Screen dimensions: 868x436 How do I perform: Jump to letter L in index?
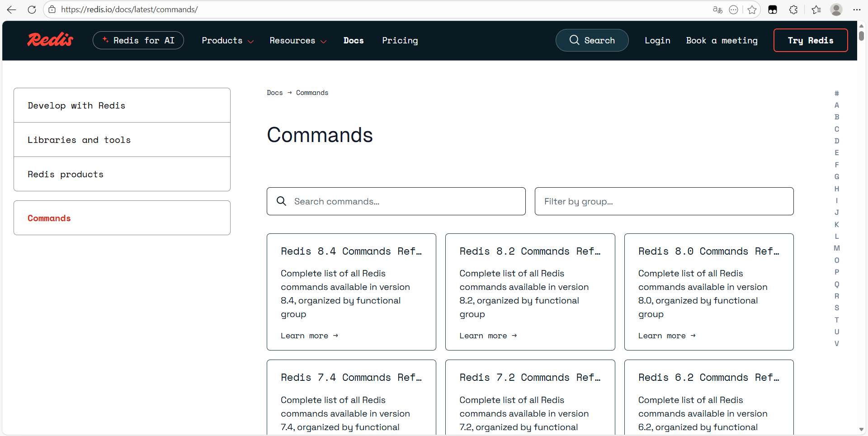pyautogui.click(x=837, y=236)
